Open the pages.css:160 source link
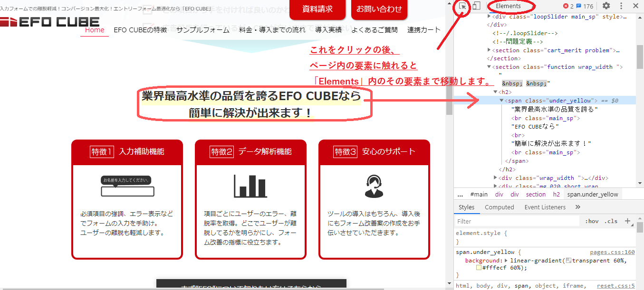 612,252
